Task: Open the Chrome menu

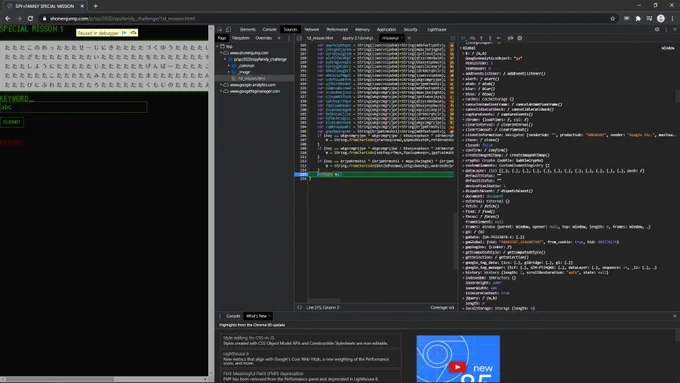Action: pos(672,19)
